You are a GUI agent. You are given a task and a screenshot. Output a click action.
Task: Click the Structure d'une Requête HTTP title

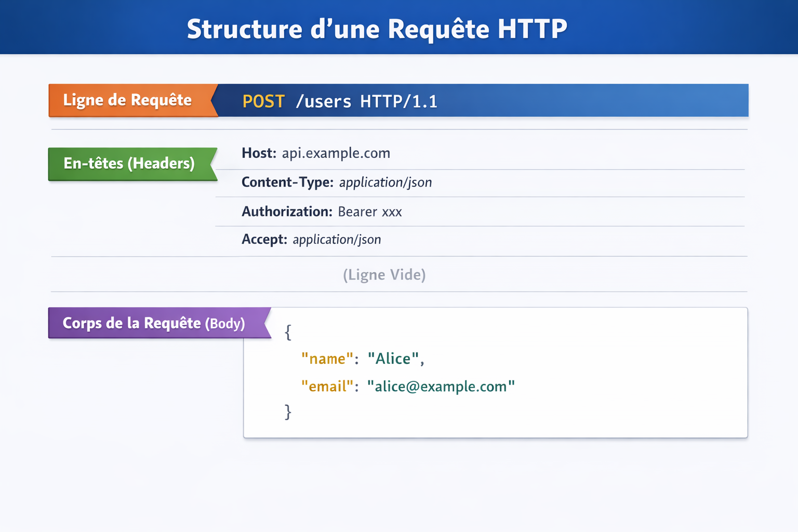[377, 29]
